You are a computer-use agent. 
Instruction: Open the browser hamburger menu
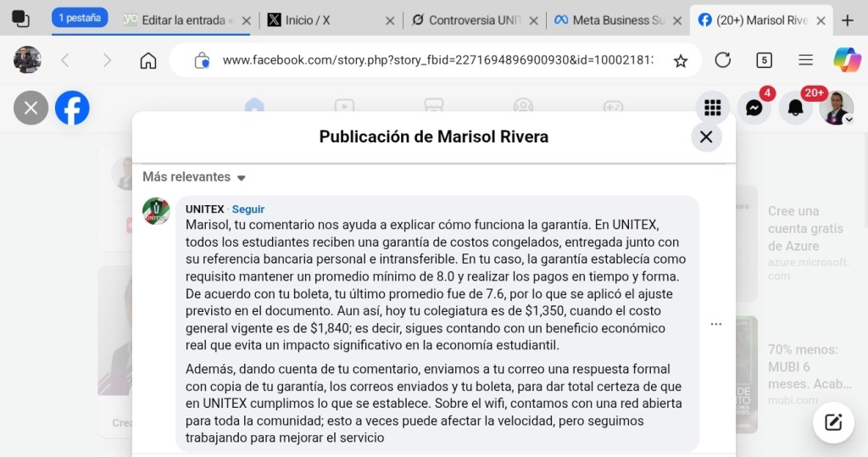pos(806,60)
